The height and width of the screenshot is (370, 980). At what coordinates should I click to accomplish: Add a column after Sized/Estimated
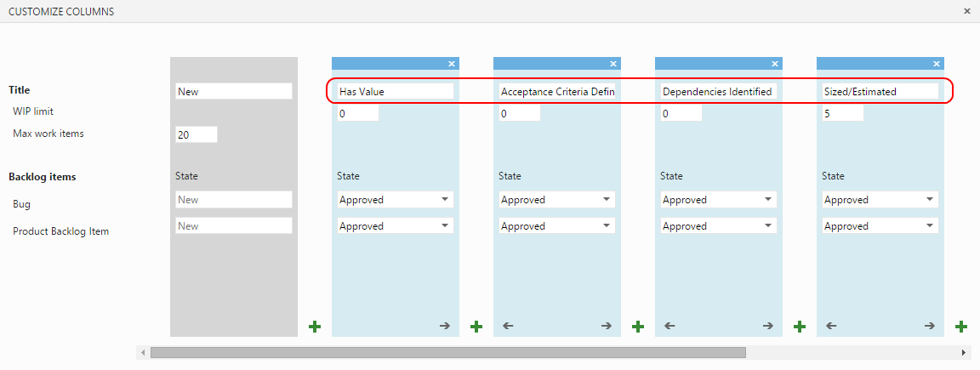point(961,326)
